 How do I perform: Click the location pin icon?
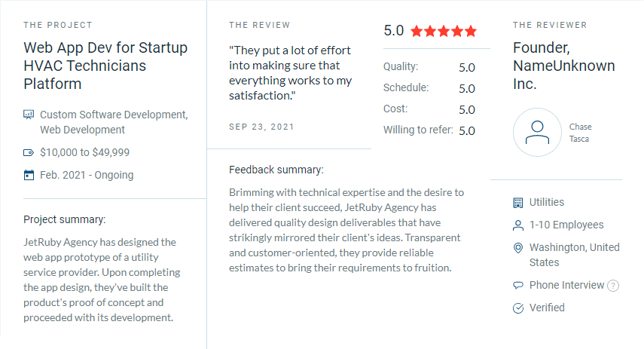coord(517,248)
